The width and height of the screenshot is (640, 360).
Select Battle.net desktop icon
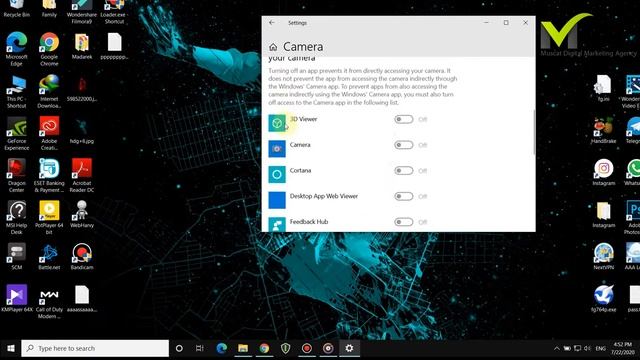(x=49, y=257)
